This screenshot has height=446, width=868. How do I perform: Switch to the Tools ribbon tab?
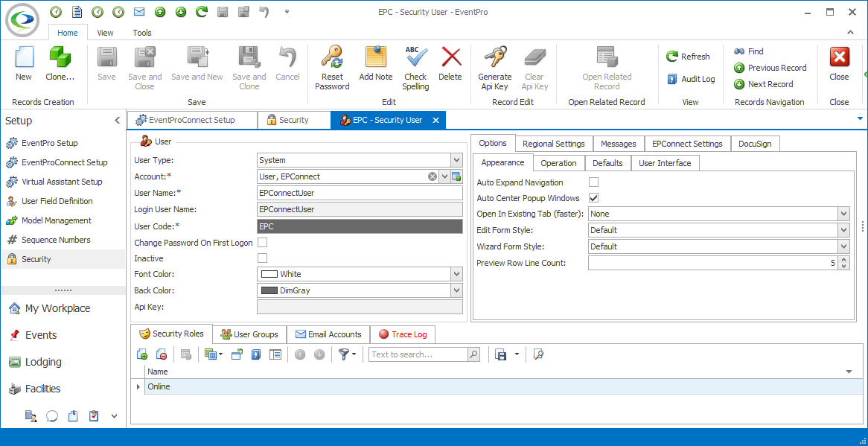coord(142,33)
